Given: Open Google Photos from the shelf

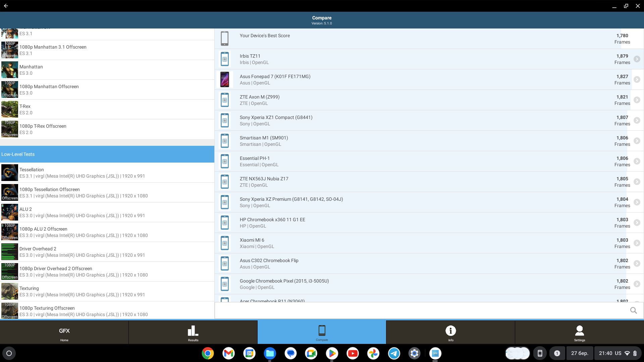Looking at the screenshot, I should coord(373,353).
